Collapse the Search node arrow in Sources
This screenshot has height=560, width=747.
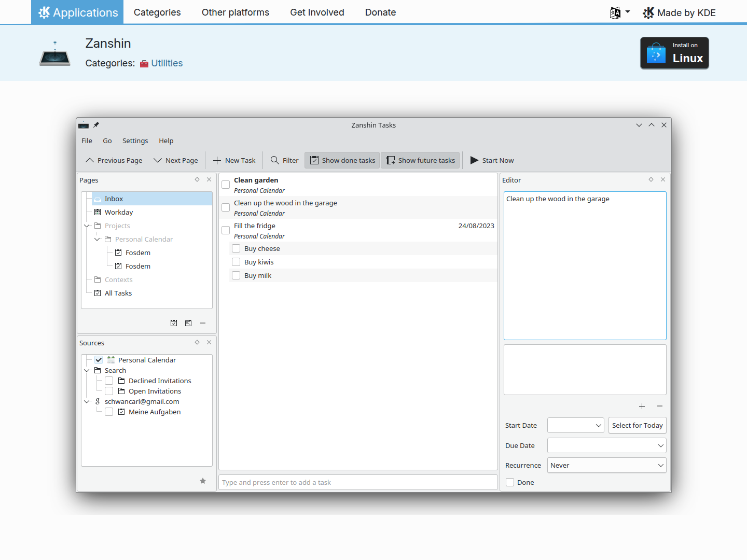[87, 370]
